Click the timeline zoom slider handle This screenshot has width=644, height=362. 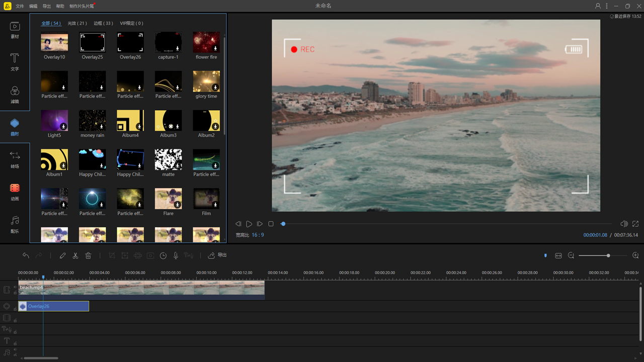[x=608, y=255]
